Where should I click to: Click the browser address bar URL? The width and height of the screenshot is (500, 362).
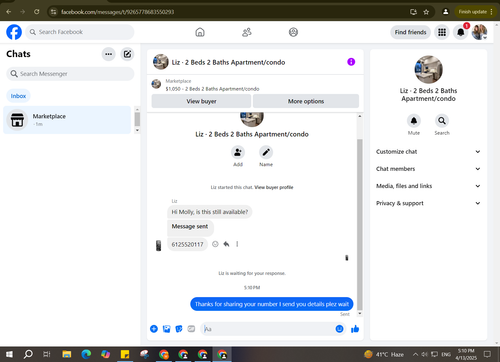(x=117, y=12)
